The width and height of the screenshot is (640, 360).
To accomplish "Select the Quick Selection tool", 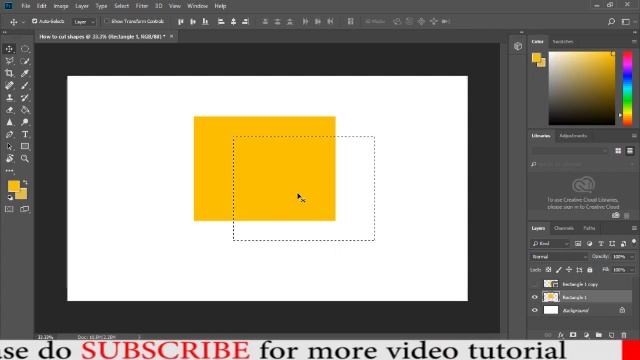I will [25, 61].
